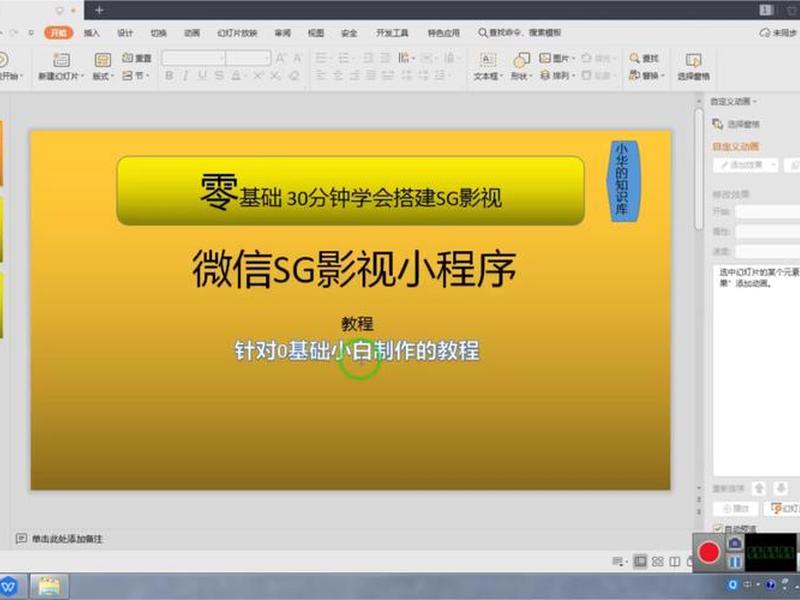Open the Selection Pane (选择窗格) ribbon icon
Screen dimensions: 800x600
tap(693, 60)
